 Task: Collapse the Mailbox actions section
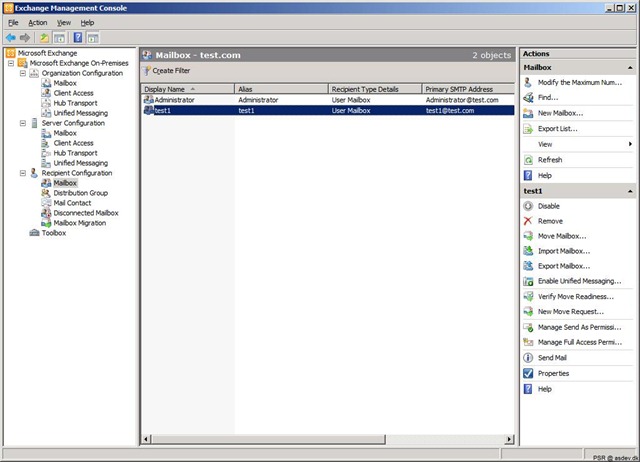click(x=630, y=68)
